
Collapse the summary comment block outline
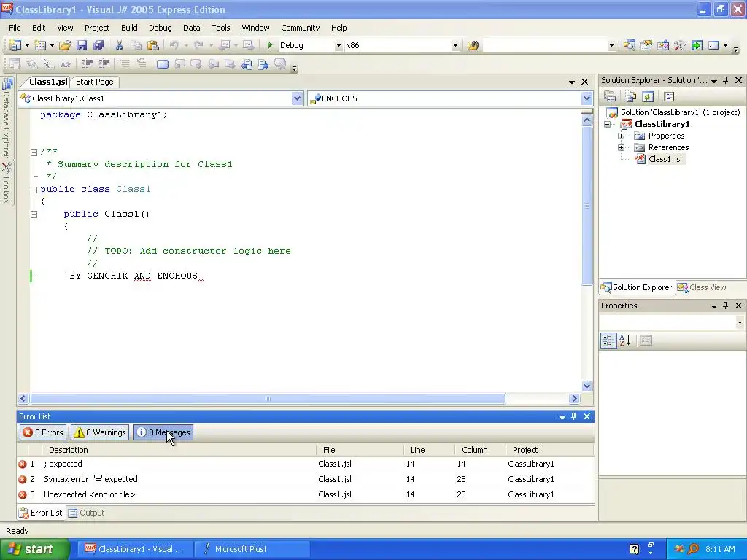click(x=34, y=152)
